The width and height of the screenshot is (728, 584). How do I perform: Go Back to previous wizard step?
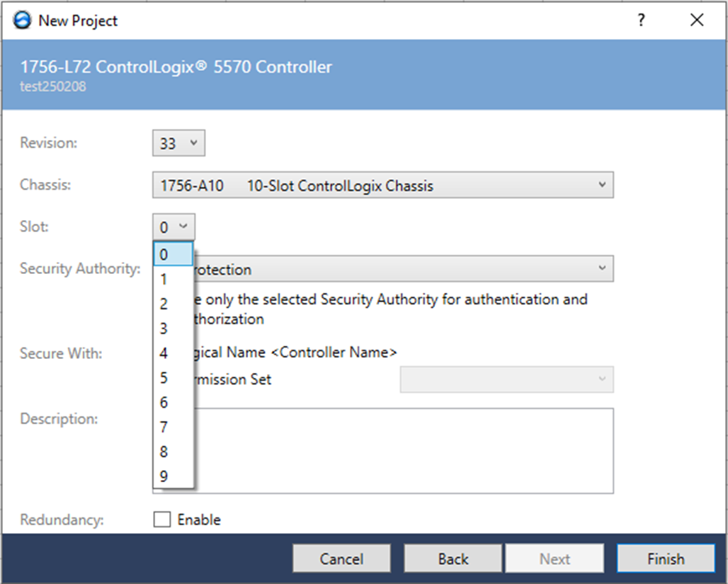[453, 559]
